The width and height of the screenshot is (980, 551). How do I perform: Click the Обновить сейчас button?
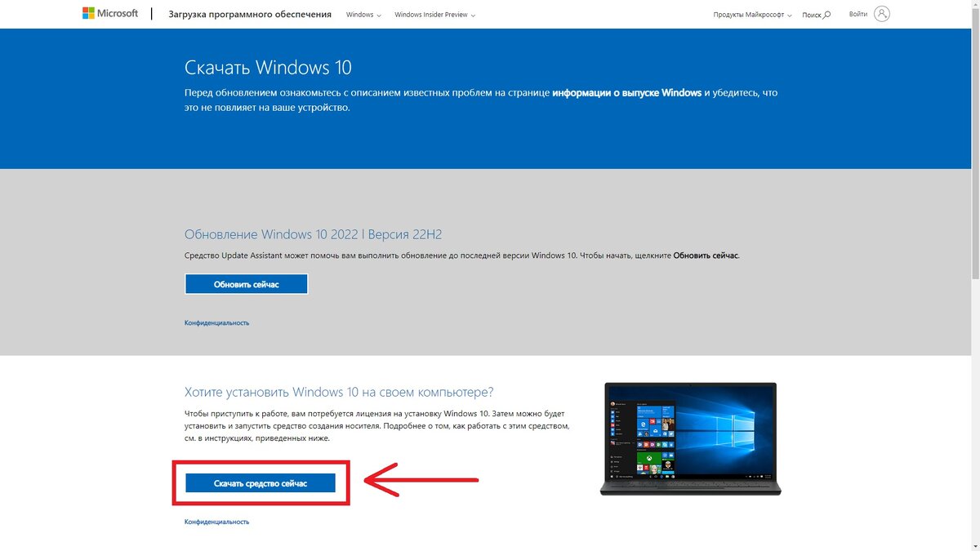[246, 283]
